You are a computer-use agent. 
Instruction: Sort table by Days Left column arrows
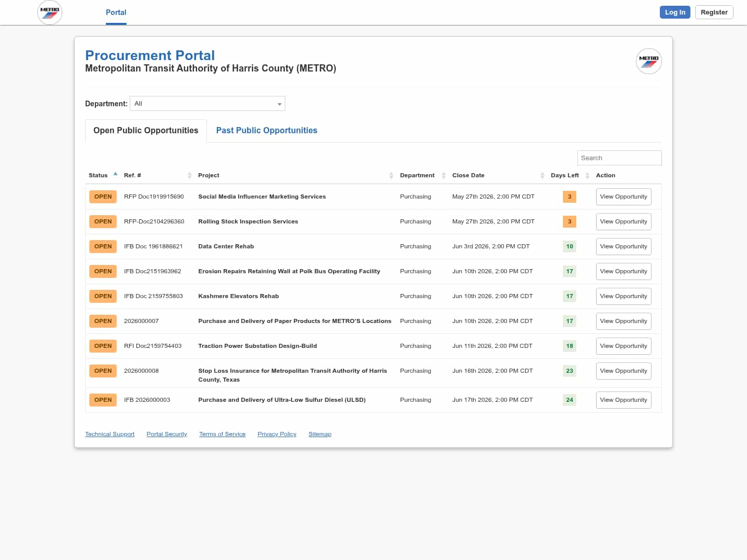coord(587,176)
